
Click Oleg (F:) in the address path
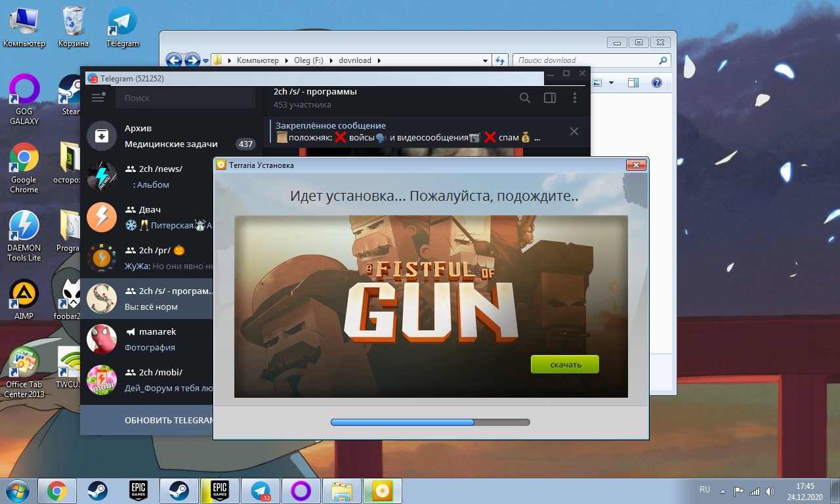click(309, 60)
